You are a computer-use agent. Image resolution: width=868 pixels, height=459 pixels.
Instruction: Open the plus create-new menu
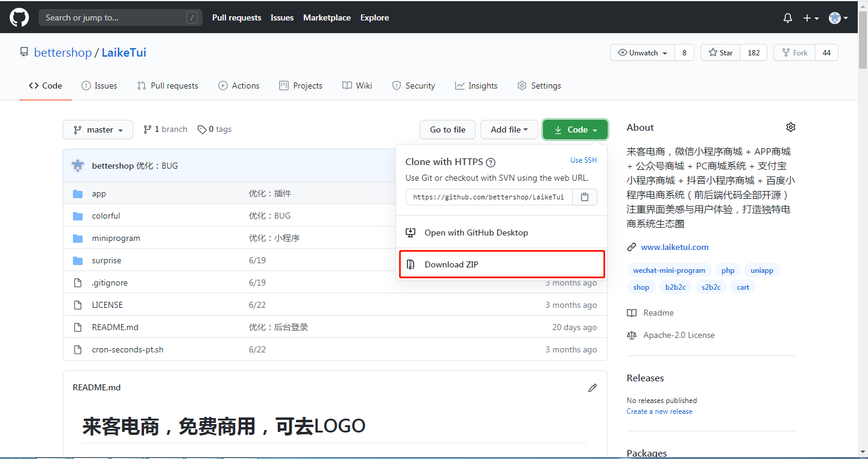point(811,18)
